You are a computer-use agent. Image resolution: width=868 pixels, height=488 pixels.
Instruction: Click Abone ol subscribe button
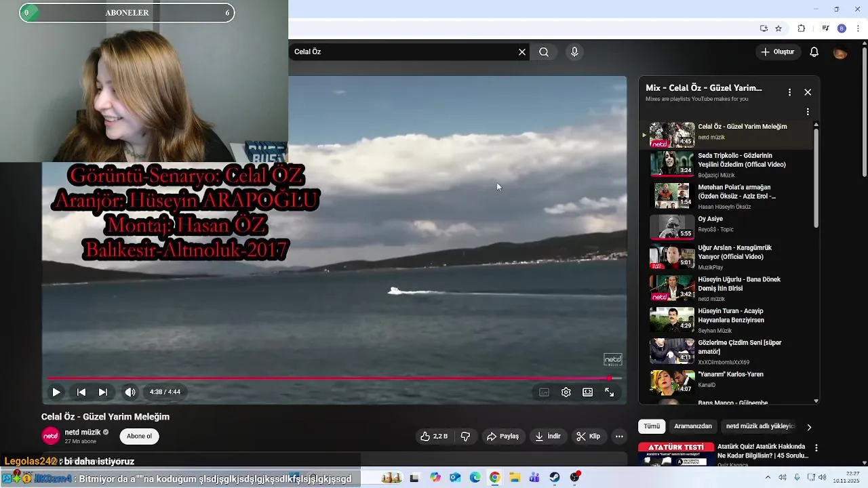pos(139,436)
